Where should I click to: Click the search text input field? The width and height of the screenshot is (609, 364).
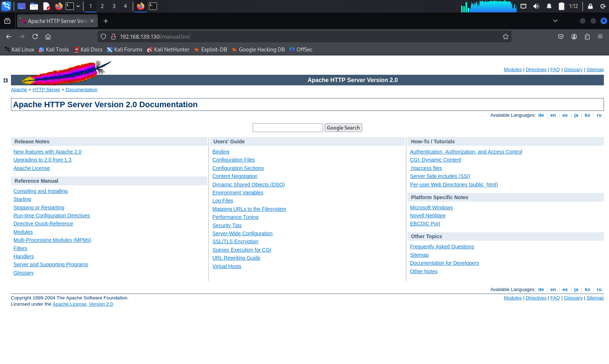coord(288,128)
